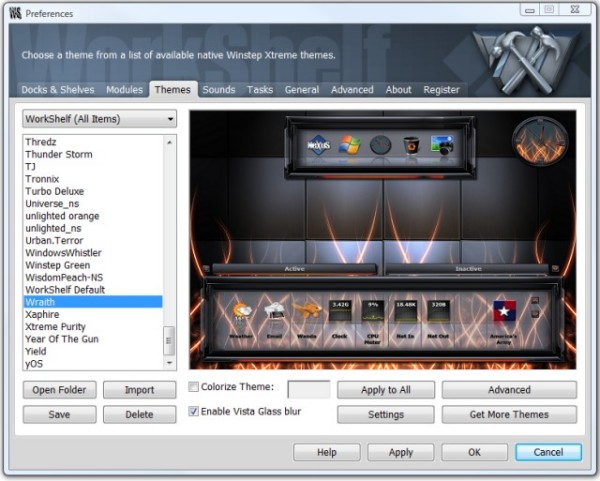
Task: Confirm with the OK button
Action: [474, 452]
